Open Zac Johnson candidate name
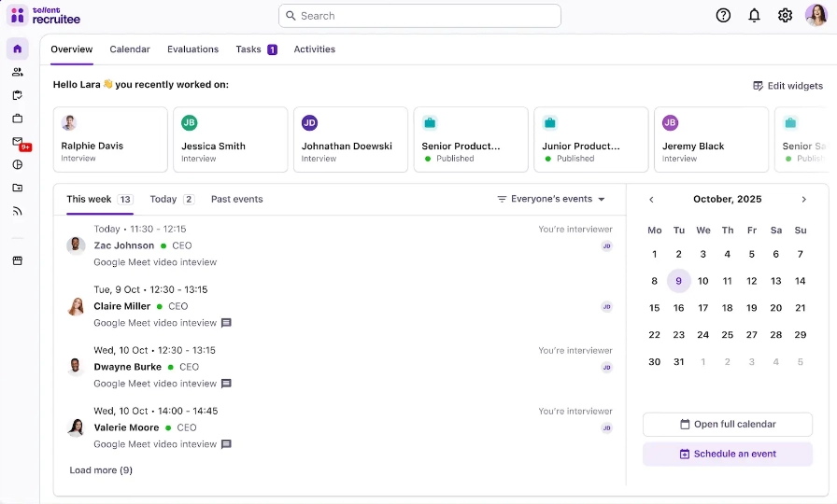The image size is (837, 504). (x=124, y=245)
